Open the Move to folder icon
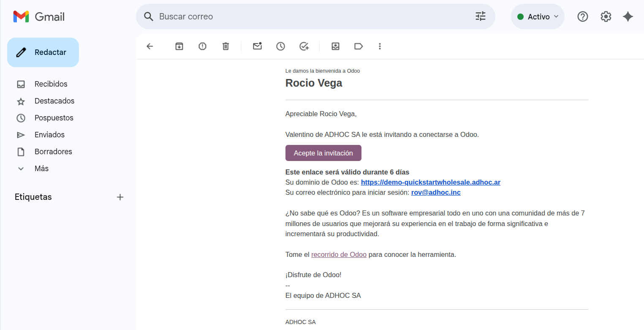 point(335,46)
